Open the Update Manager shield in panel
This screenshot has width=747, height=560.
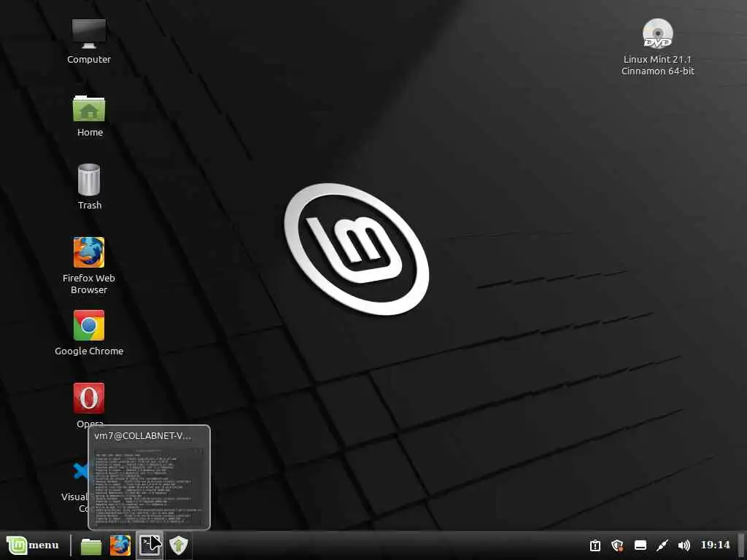click(x=179, y=545)
